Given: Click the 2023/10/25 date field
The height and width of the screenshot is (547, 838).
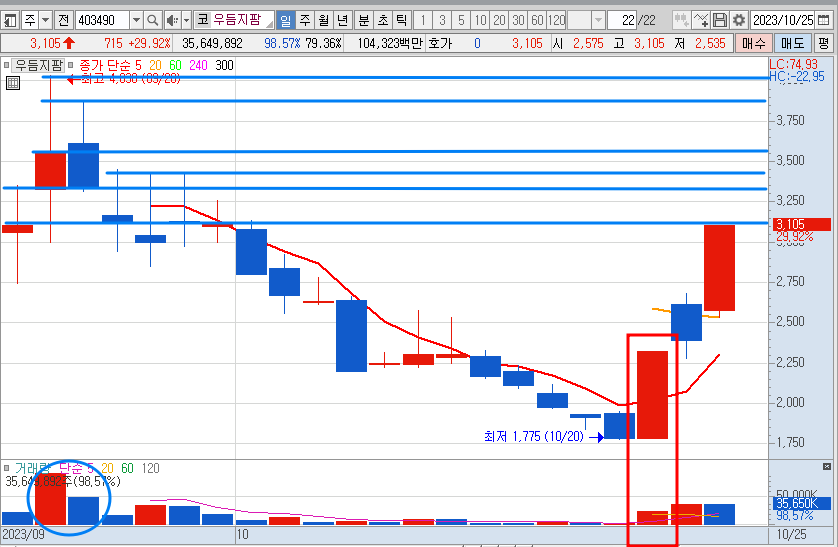Looking at the screenshot, I should point(783,20).
